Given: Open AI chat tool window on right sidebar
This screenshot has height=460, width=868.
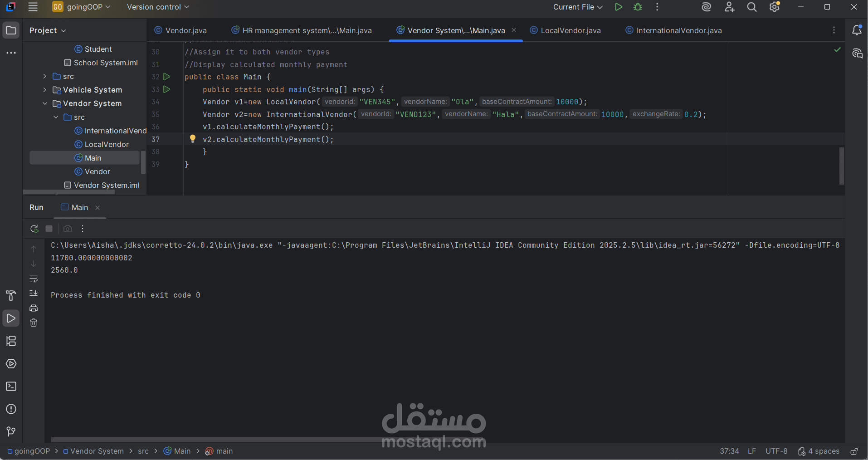Looking at the screenshot, I should [857, 54].
